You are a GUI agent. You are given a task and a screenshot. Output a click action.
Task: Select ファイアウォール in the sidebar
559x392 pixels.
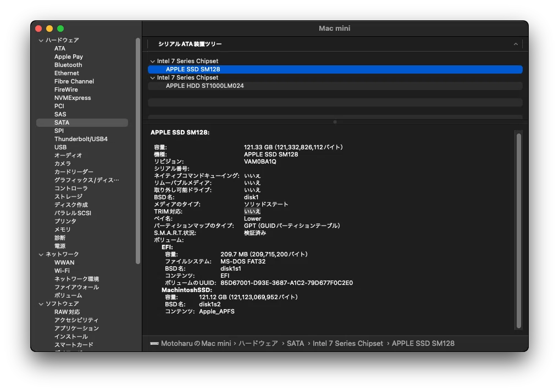[x=76, y=287]
